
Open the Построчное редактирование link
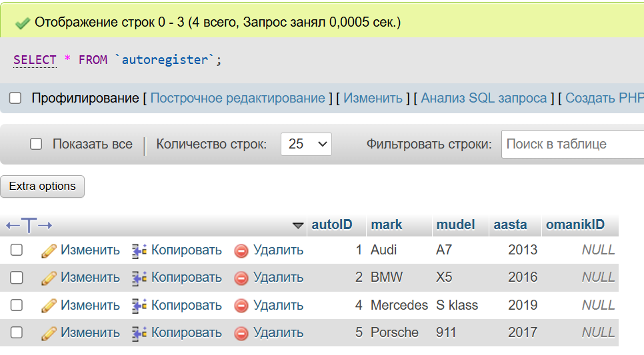point(238,98)
